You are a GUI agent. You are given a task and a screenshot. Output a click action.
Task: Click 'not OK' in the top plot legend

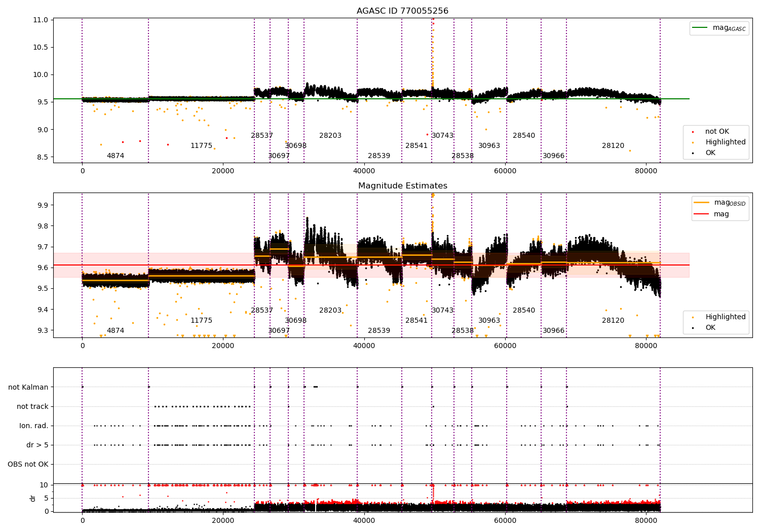[717, 131]
